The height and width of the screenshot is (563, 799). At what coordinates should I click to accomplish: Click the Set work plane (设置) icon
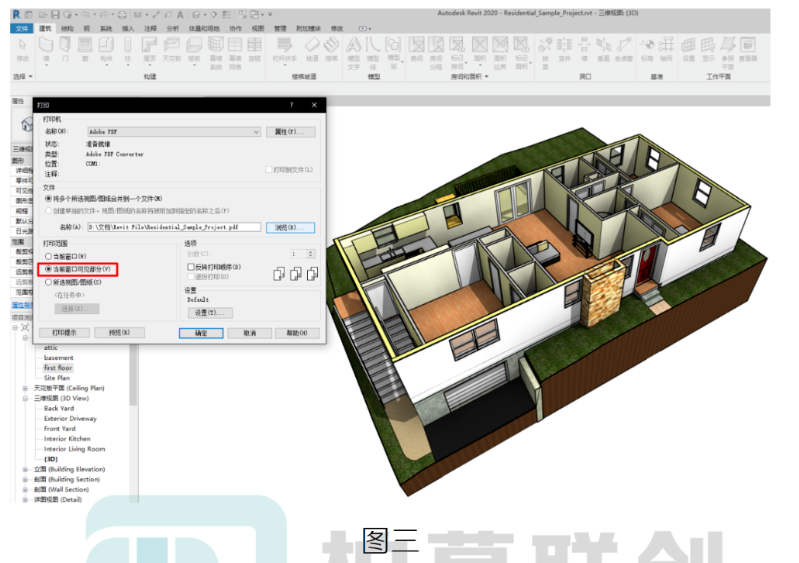(x=688, y=49)
